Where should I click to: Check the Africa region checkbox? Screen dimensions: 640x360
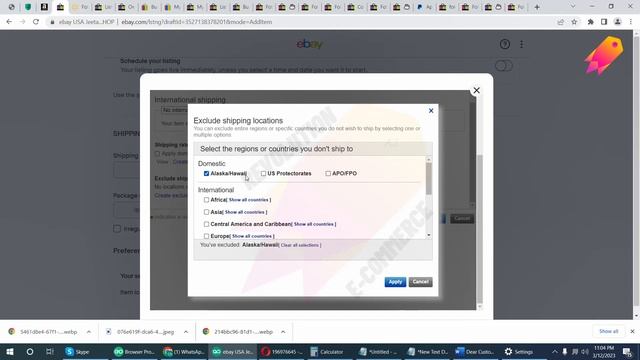pos(206,200)
